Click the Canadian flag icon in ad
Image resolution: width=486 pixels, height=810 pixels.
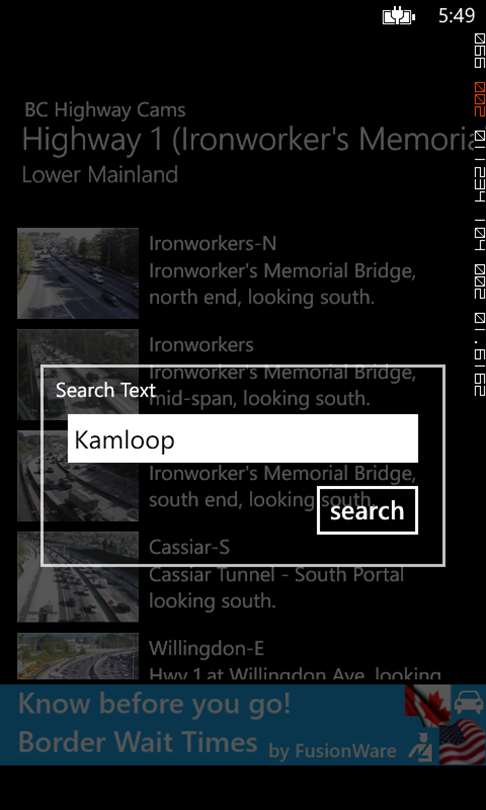pyautogui.click(x=427, y=705)
